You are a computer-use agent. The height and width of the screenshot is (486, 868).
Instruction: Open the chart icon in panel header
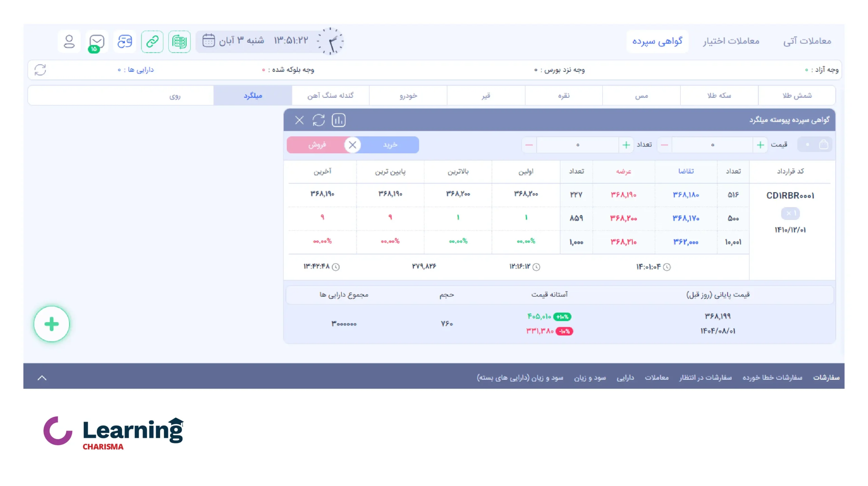(x=338, y=120)
